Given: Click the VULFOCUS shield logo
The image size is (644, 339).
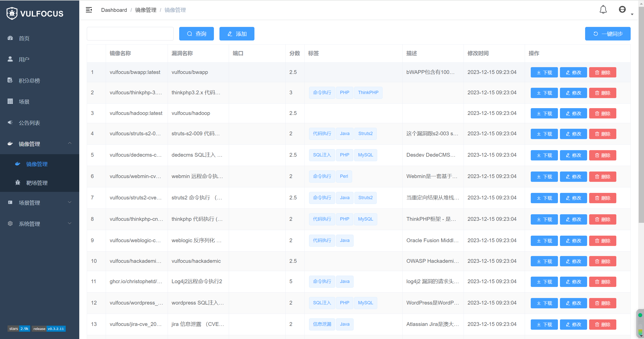Looking at the screenshot, I should tap(12, 13).
